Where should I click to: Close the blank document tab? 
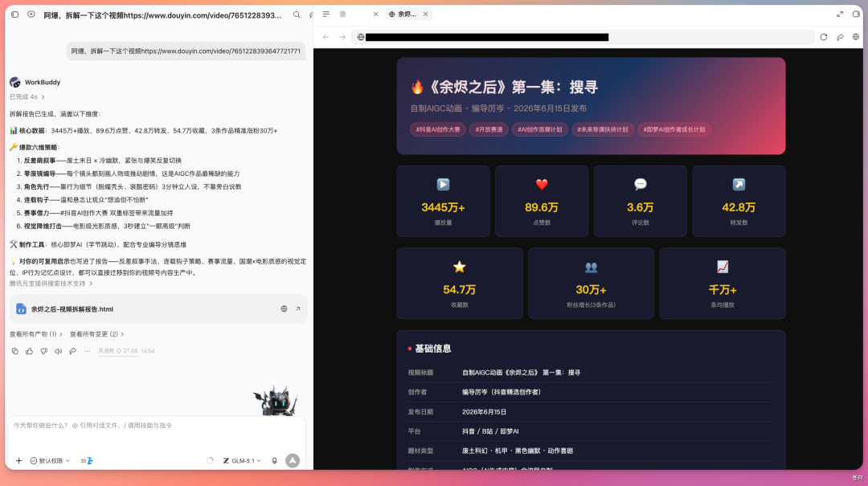[375, 14]
